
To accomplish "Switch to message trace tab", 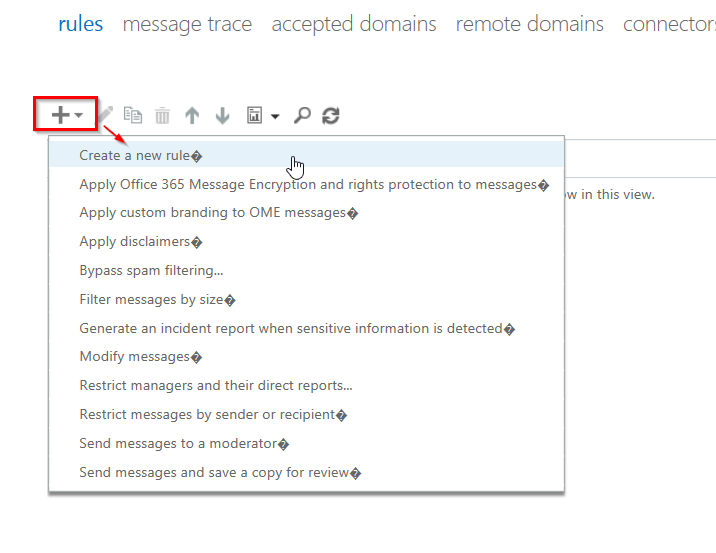I will click(187, 24).
